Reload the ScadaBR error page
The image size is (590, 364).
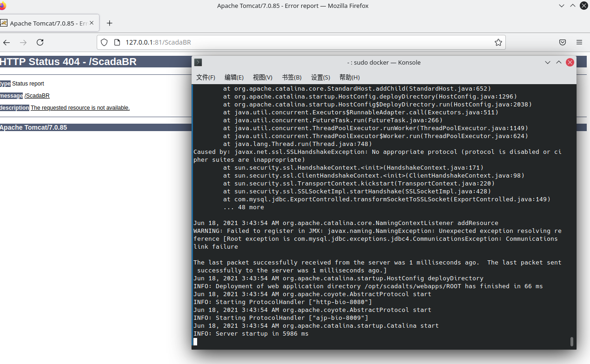[40, 42]
